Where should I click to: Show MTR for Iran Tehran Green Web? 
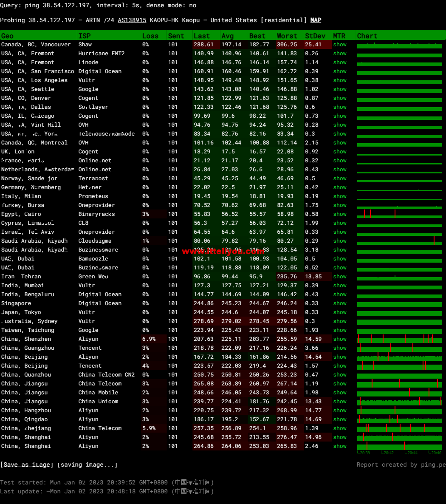[340, 276]
